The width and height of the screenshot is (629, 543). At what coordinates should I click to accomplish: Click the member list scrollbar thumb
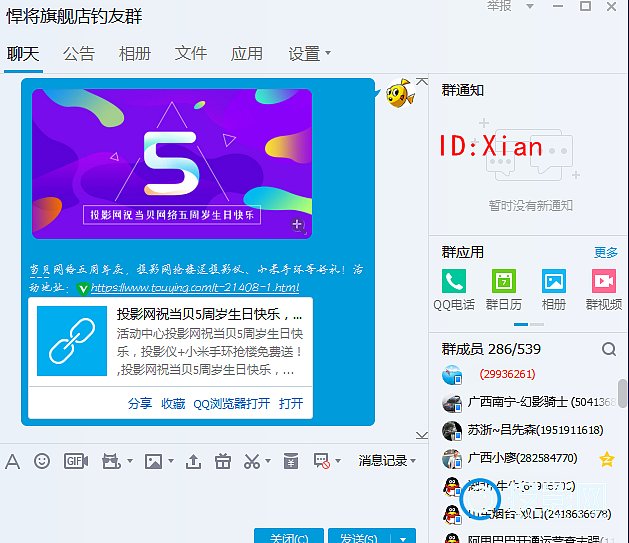(623, 393)
